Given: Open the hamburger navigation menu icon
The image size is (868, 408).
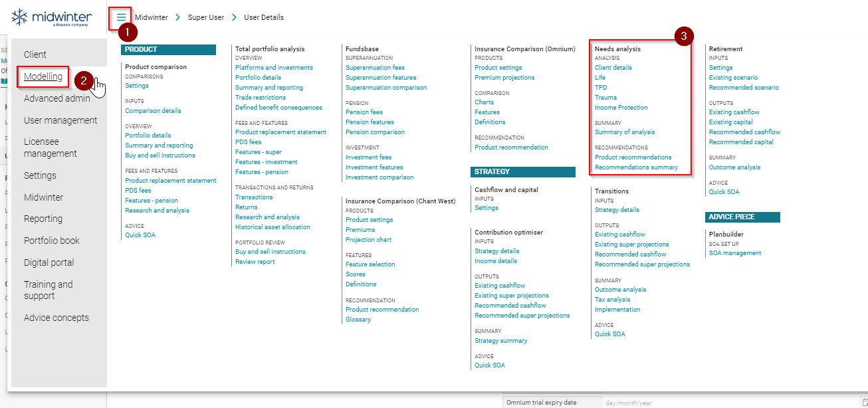Looking at the screenshot, I should 121,17.
